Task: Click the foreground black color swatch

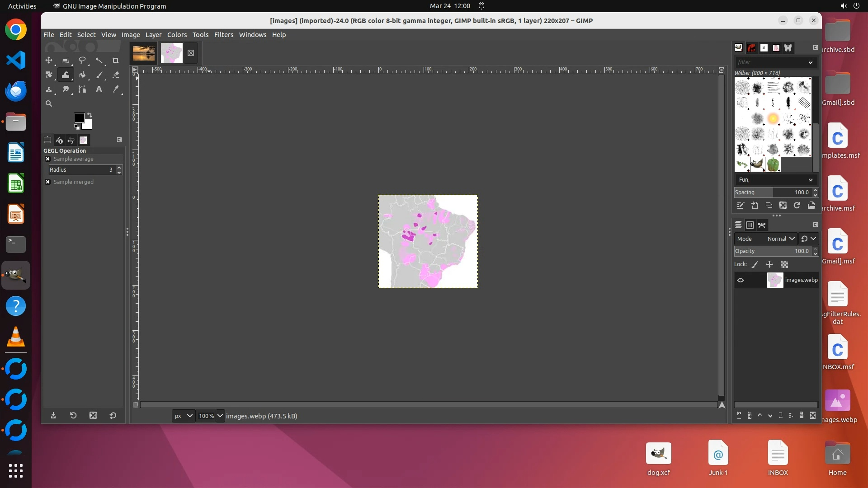Action: tap(79, 117)
